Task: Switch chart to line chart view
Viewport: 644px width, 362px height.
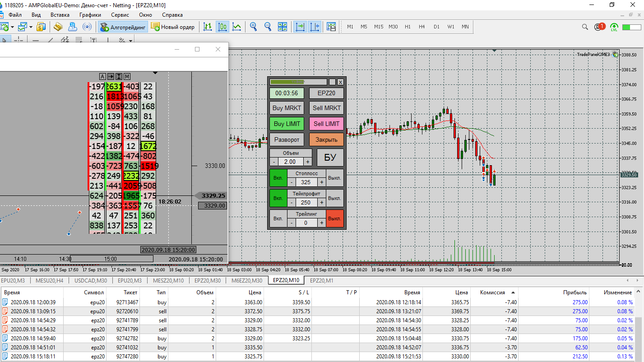Action: tap(236, 27)
